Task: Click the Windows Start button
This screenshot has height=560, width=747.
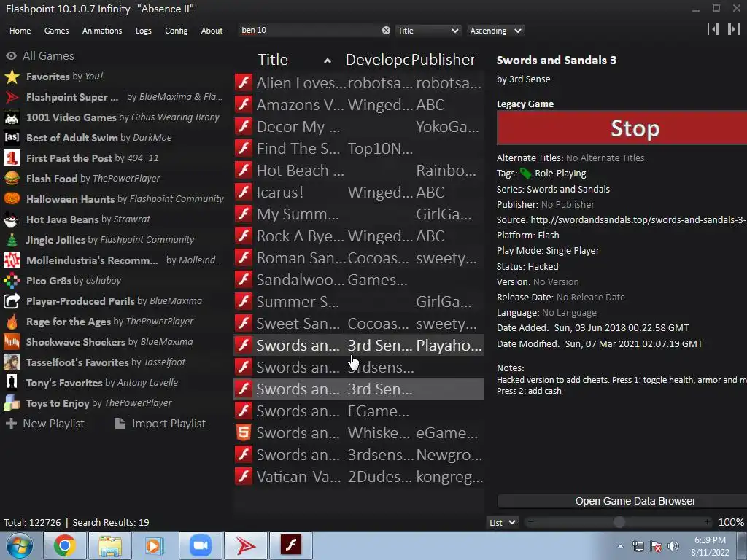Action: (x=19, y=545)
